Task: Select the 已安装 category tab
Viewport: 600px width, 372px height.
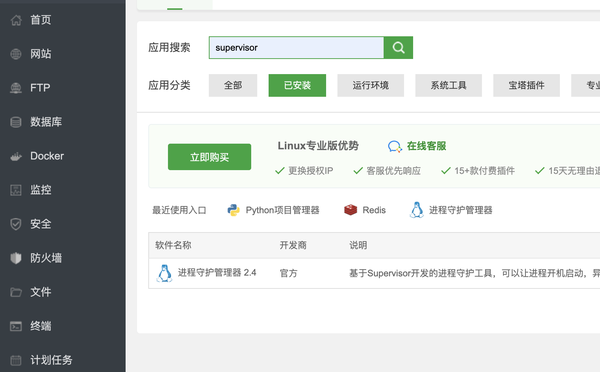Action: (297, 85)
